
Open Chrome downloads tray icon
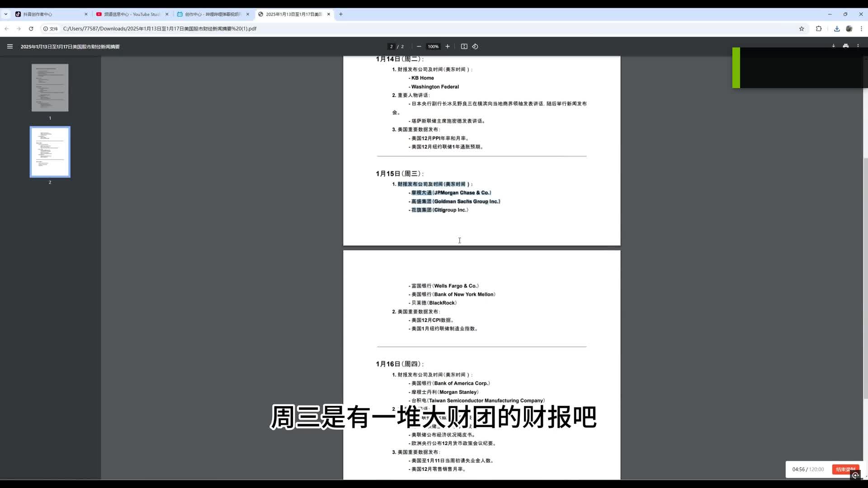(837, 28)
